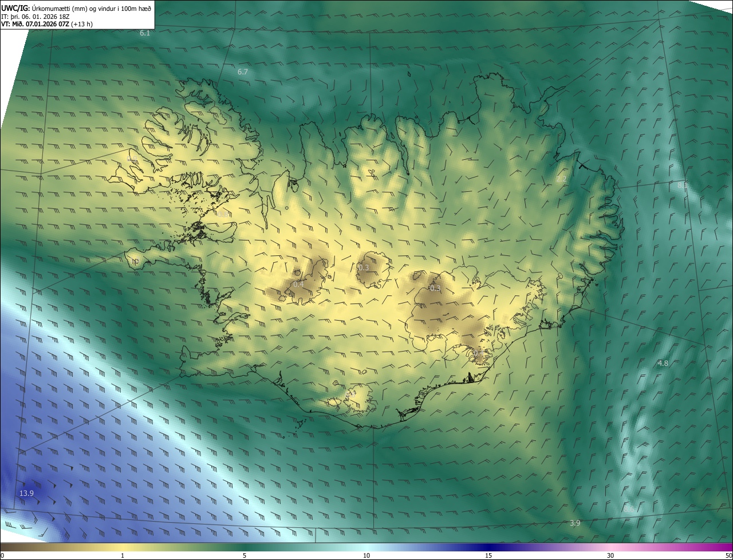Pick the pale cyan color above tick 10
This screenshot has height=560, width=733.
click(366, 547)
